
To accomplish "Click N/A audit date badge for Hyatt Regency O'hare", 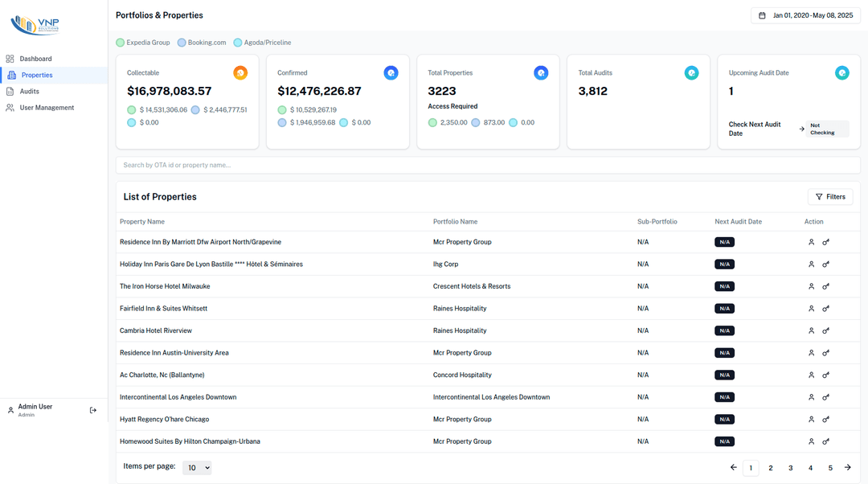I will pos(725,419).
